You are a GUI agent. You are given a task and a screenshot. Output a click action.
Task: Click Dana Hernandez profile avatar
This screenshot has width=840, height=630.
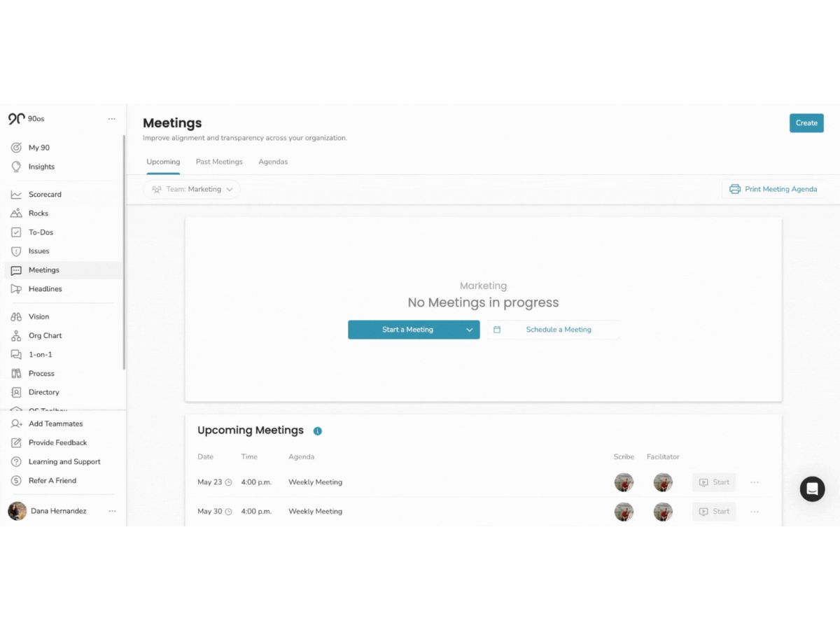coord(17,511)
